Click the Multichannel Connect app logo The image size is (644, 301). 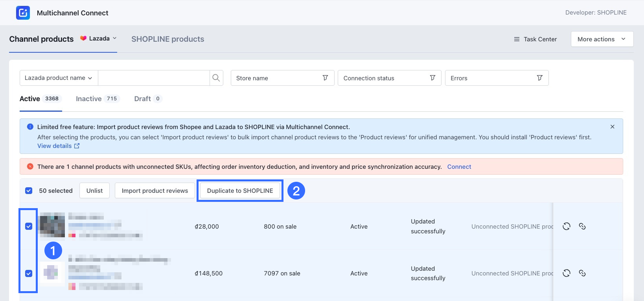coord(23,13)
